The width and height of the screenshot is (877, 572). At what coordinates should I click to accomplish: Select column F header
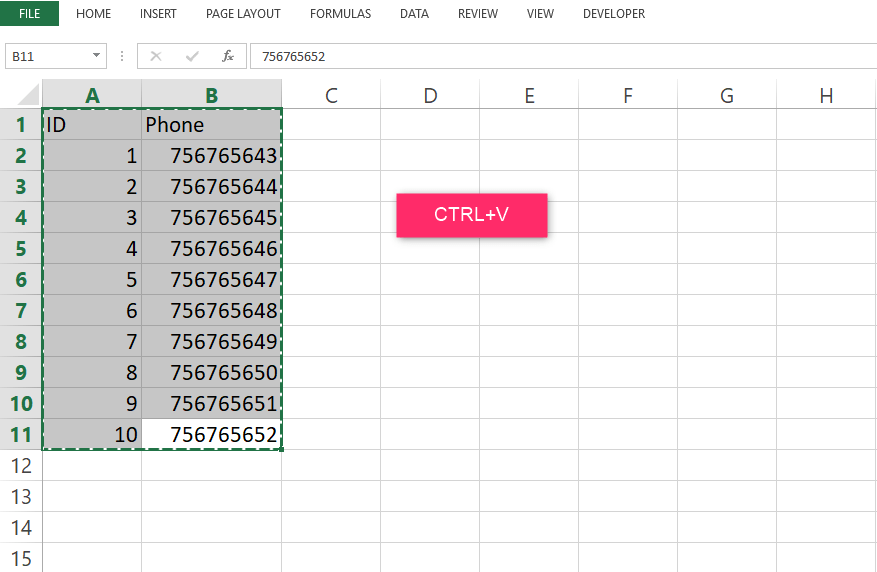[628, 94]
